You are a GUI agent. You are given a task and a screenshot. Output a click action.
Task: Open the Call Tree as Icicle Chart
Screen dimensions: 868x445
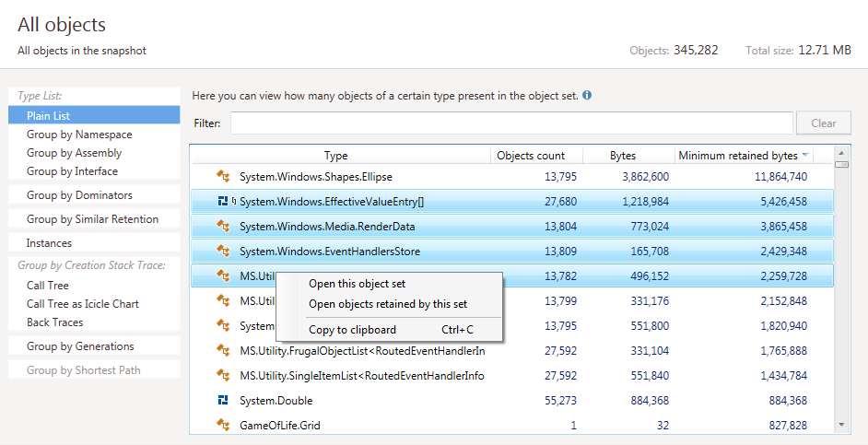point(83,304)
